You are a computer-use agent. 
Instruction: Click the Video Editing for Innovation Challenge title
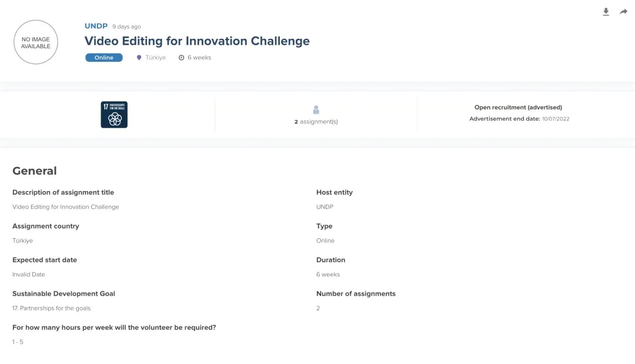point(197,41)
